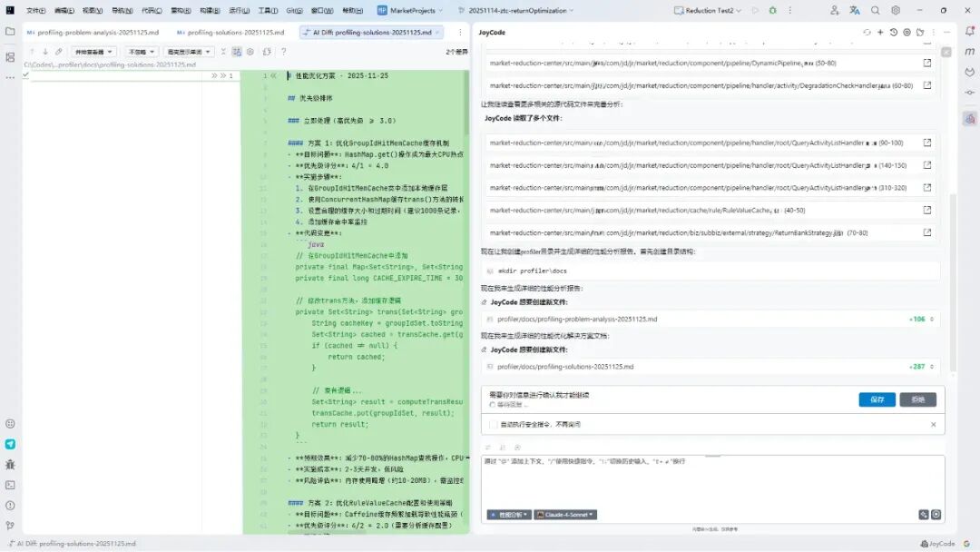The image size is (980, 552).
Task: Click the debug Reduction Test2 bug icon
Action: 772,11
